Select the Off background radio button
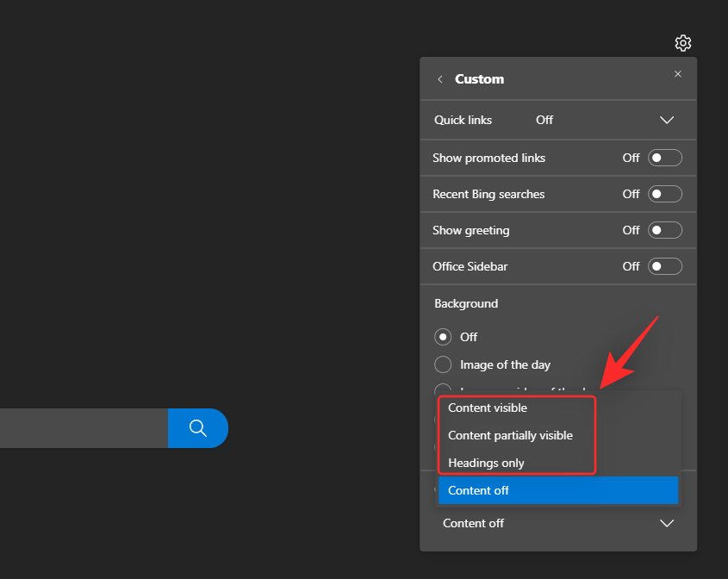The image size is (728, 579). coord(443,337)
